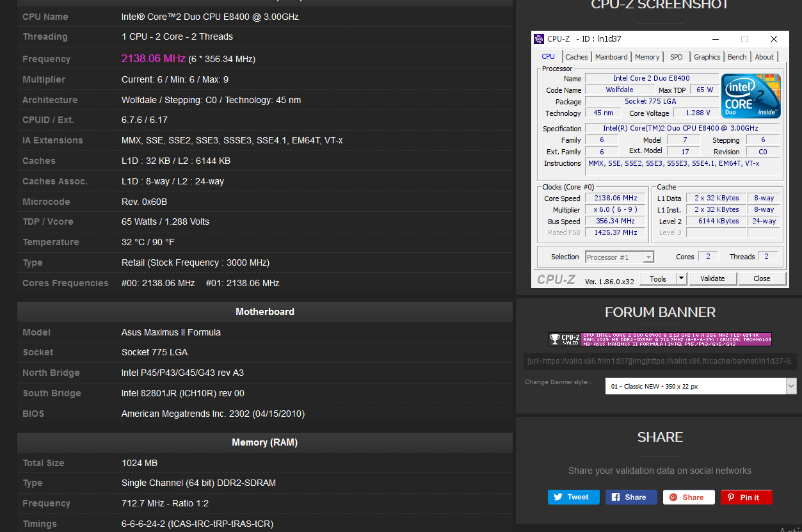Open the Caches tab in CPU-Z

point(577,57)
